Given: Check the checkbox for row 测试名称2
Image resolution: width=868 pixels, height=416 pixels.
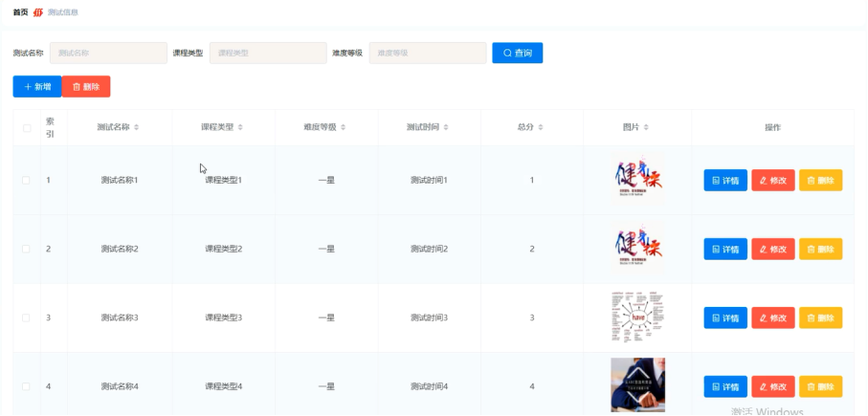Looking at the screenshot, I should pos(26,249).
